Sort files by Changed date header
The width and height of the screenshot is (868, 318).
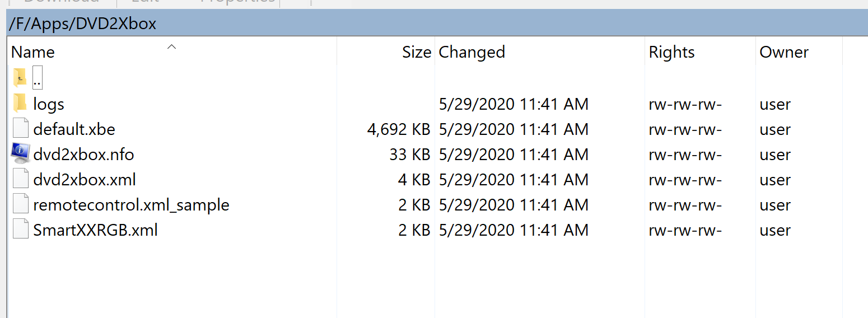click(x=472, y=52)
